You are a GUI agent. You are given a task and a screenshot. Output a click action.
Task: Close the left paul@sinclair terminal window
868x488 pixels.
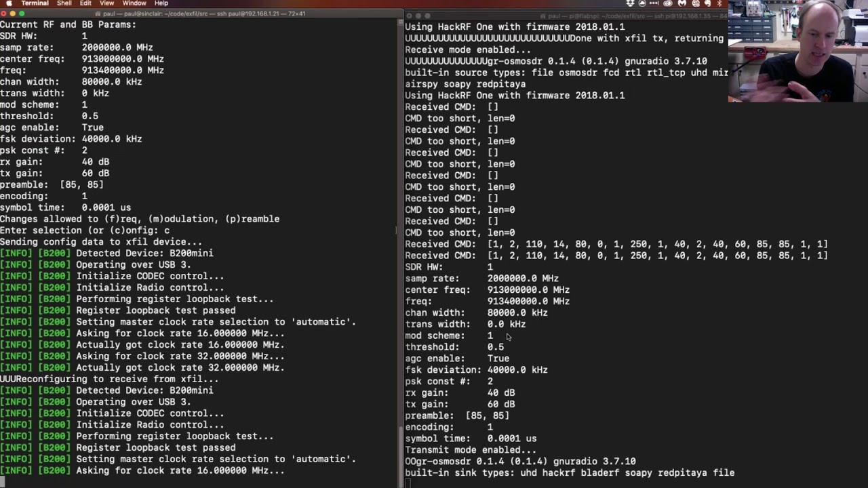[x=3, y=14]
